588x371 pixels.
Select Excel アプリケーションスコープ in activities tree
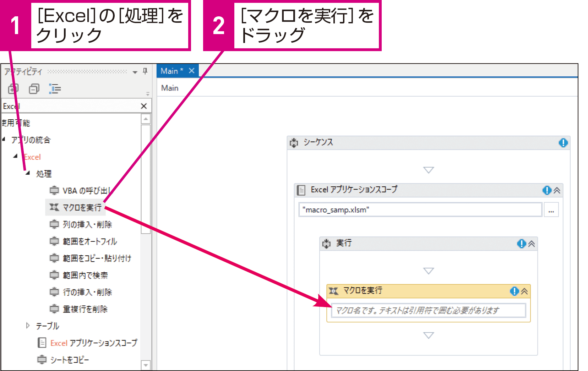tap(94, 343)
